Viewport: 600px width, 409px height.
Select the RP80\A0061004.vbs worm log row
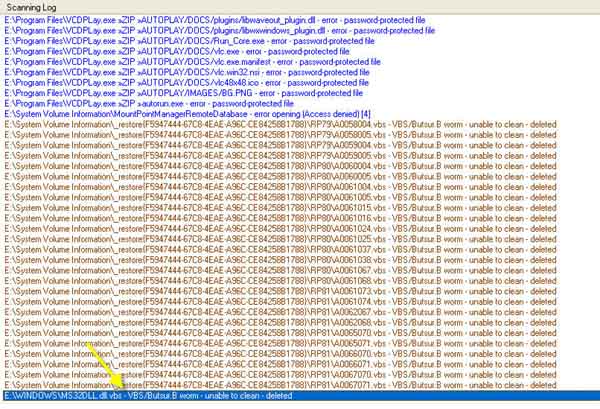[x=280, y=187]
